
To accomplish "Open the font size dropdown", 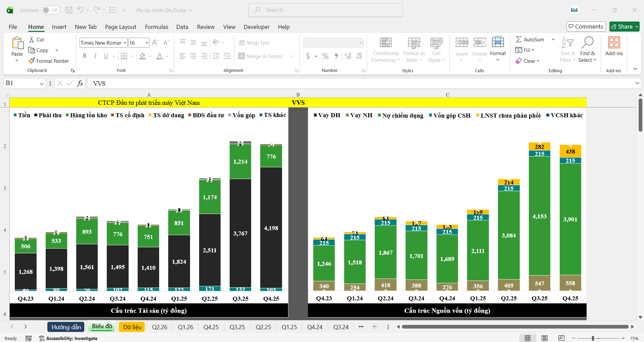I will (147, 43).
